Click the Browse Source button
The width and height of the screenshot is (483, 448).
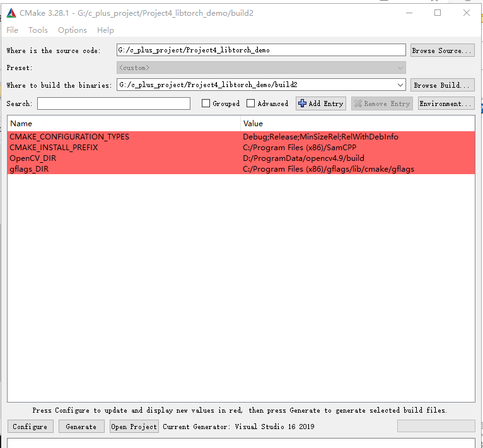coord(442,50)
